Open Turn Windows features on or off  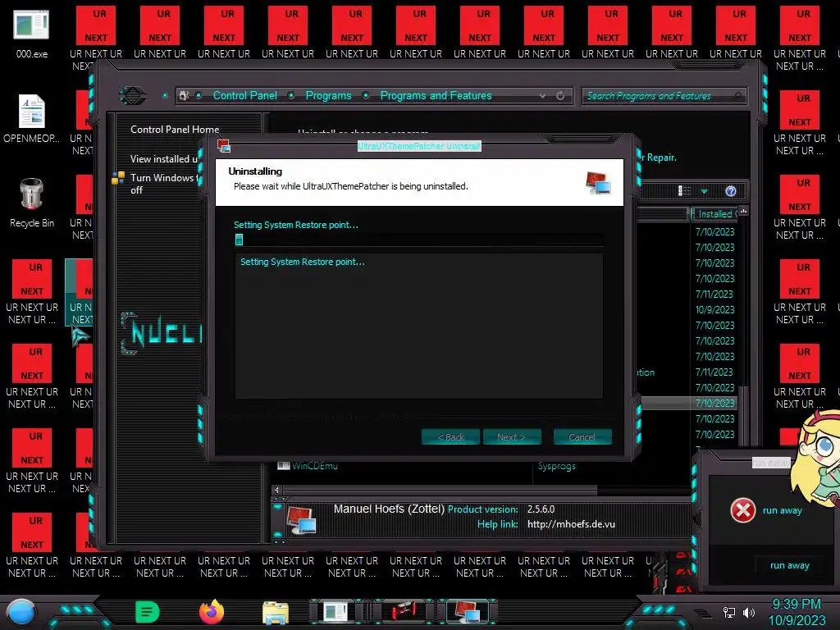[x=164, y=184]
